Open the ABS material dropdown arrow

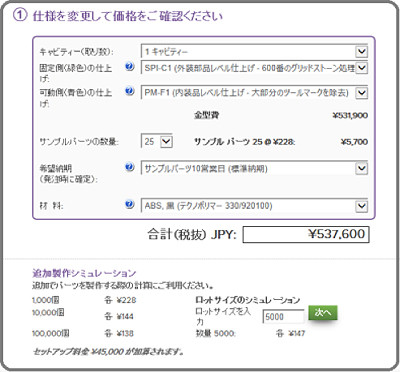pos(361,206)
